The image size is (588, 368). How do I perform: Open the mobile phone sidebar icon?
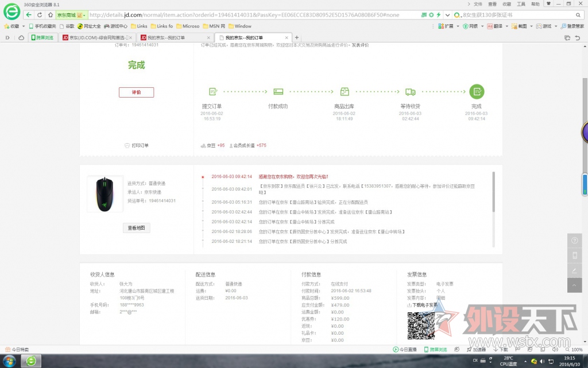pyautogui.click(x=575, y=255)
